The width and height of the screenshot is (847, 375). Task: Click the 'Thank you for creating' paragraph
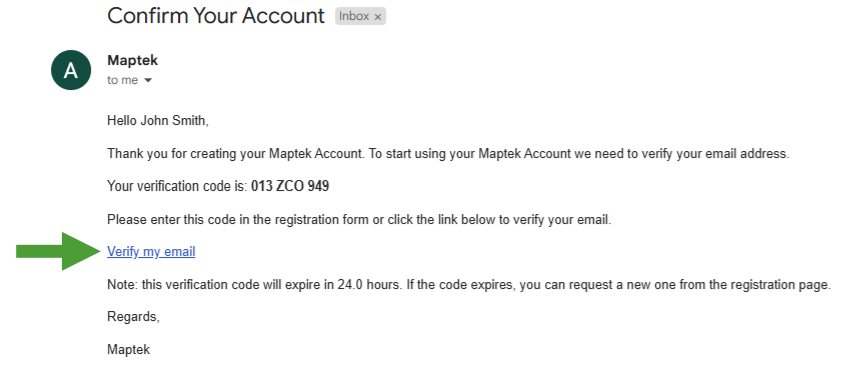448,153
